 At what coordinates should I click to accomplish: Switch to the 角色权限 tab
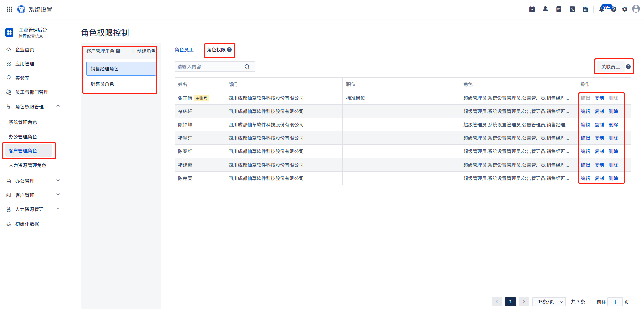(216, 50)
